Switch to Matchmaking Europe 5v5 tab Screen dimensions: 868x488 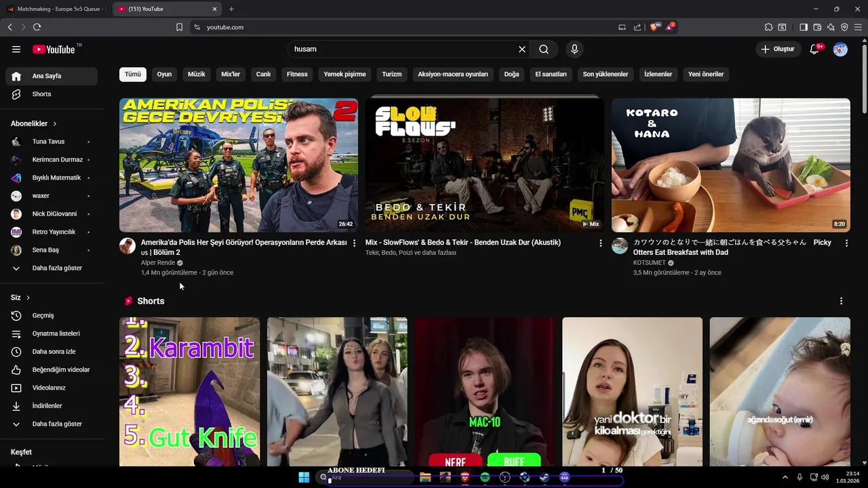click(55, 9)
